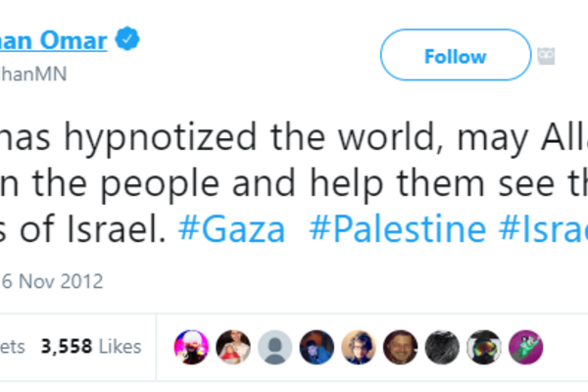Screen dimensions: 588x392
Task: Click the small gray owl icon beside Follow
Action: point(547,56)
